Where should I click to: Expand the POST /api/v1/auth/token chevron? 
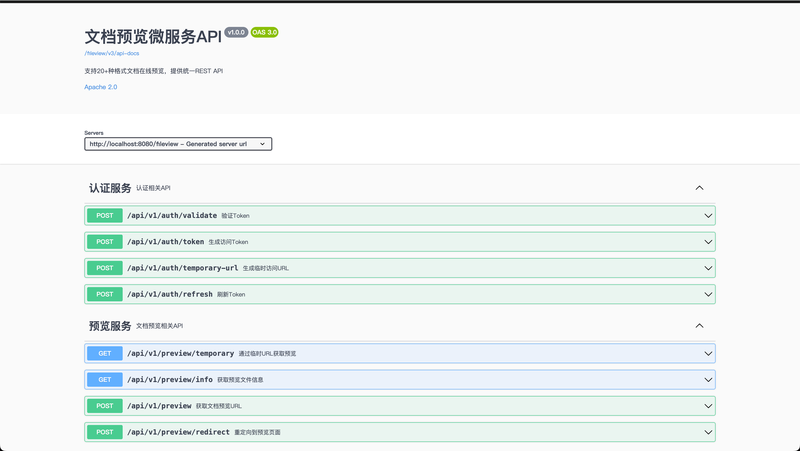click(x=708, y=242)
